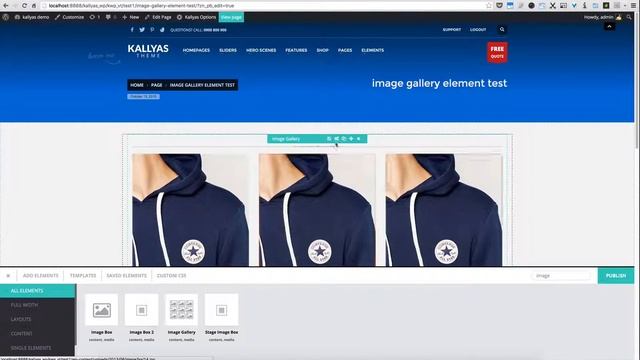The height and width of the screenshot is (360, 640).
Task: Click the Facebook icon in site header
Action: pyautogui.click(x=132, y=30)
